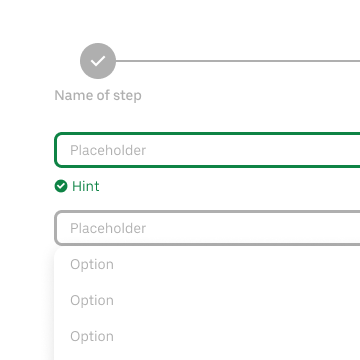
Task: Choose the third Option in the list
Action: (x=207, y=336)
